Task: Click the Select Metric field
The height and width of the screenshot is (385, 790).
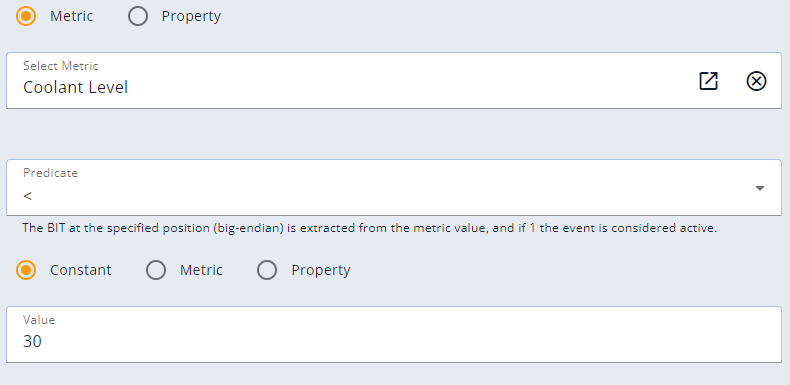Action: tap(393, 81)
